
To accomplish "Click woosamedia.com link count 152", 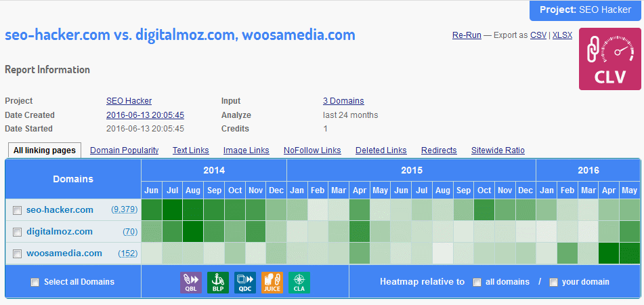I will 127,253.
